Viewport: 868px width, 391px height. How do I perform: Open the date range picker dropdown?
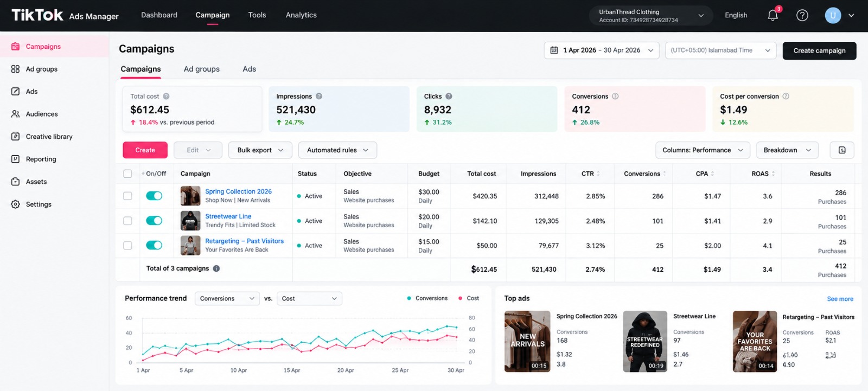602,50
